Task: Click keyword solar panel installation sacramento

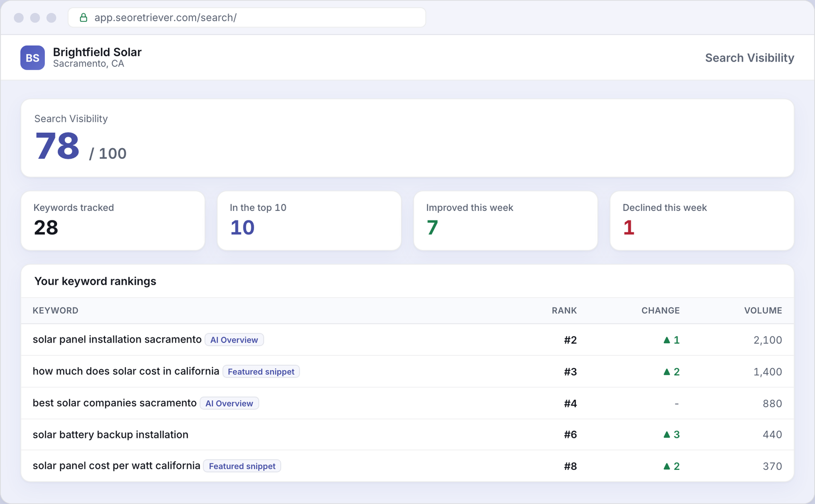Action: [117, 340]
